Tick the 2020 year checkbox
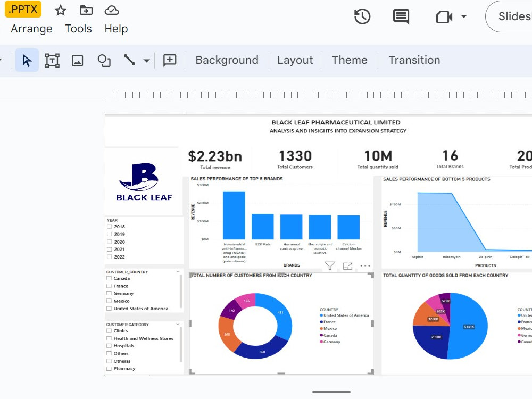 109,242
